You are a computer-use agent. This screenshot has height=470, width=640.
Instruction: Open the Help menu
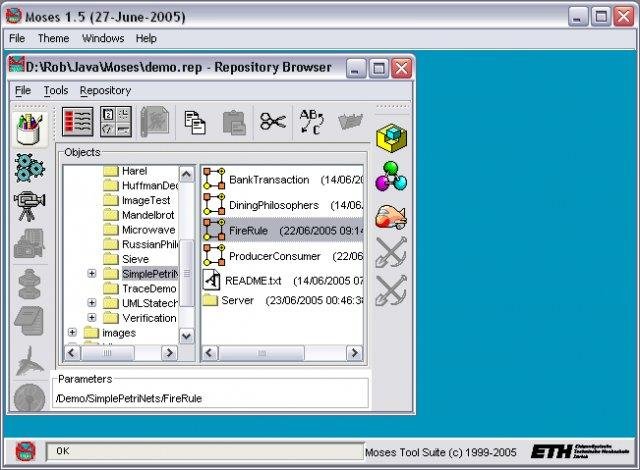tap(146, 38)
